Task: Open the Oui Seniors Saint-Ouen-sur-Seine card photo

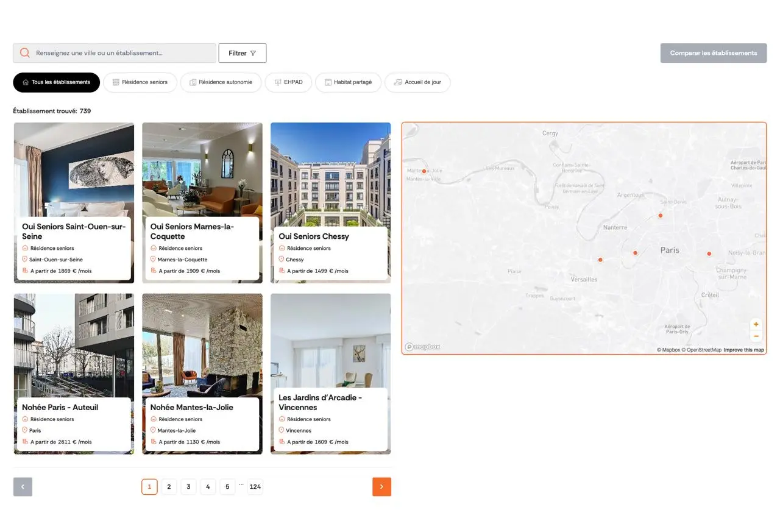Action: [74, 169]
